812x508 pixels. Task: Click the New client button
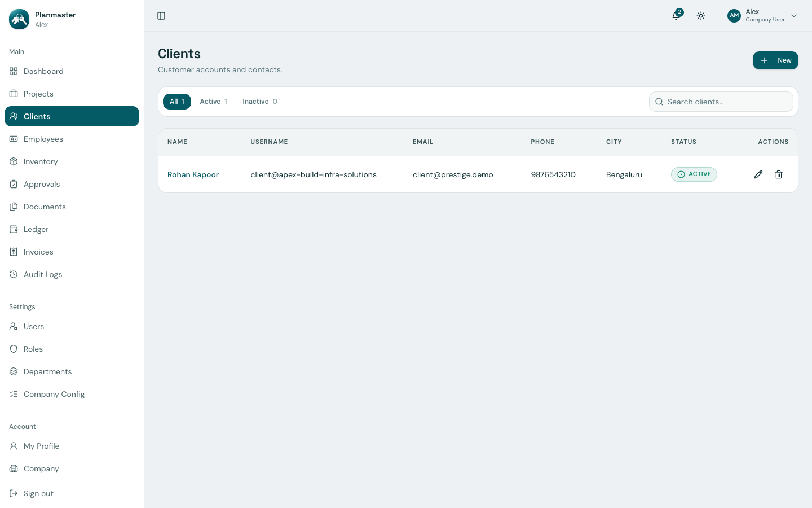pos(775,60)
